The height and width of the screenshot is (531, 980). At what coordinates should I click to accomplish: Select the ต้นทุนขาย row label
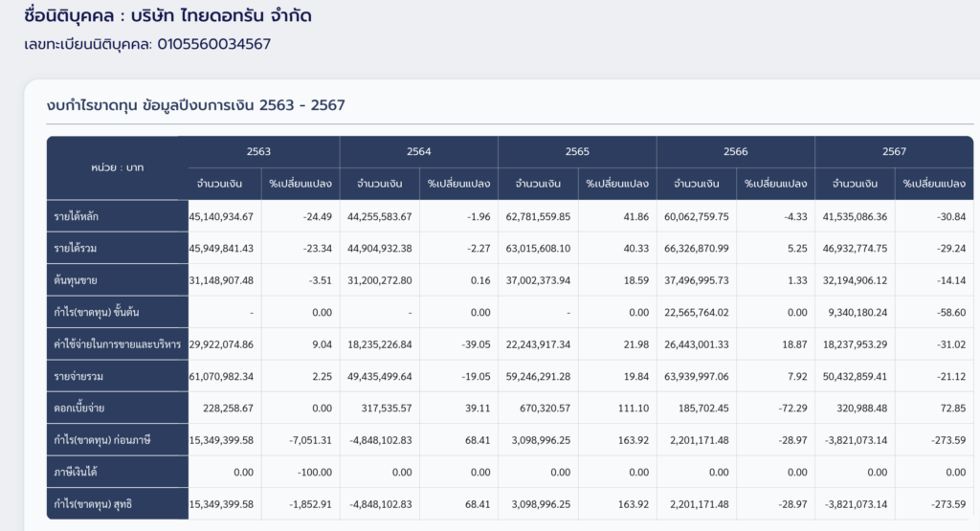coord(77,280)
